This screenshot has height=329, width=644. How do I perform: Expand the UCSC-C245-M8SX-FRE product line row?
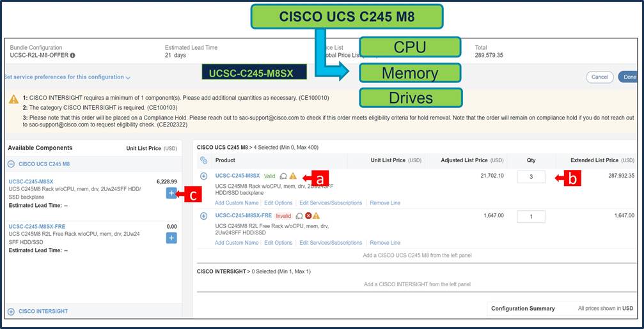[203, 216]
